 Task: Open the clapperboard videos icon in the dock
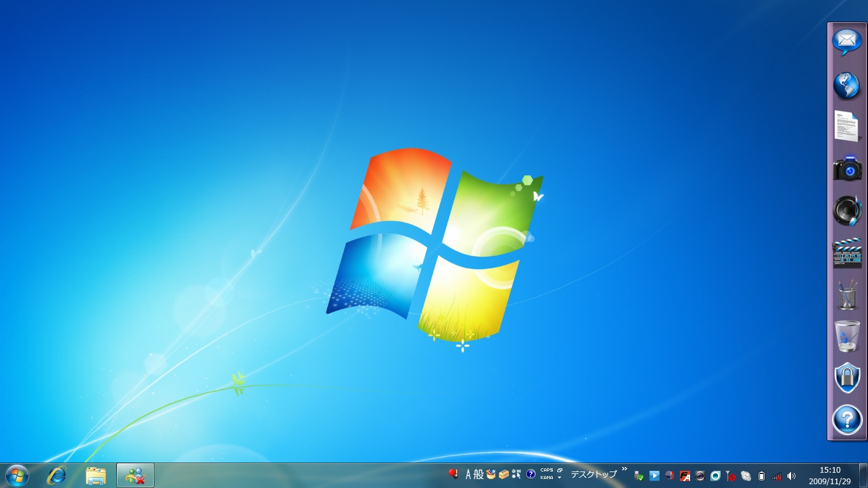(847, 253)
